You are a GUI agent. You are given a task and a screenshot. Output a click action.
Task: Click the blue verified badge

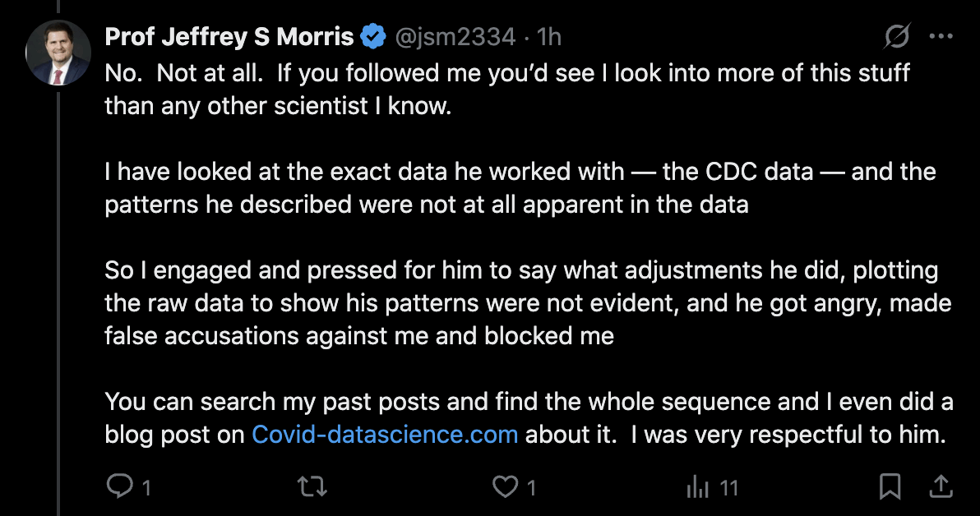pos(374,37)
